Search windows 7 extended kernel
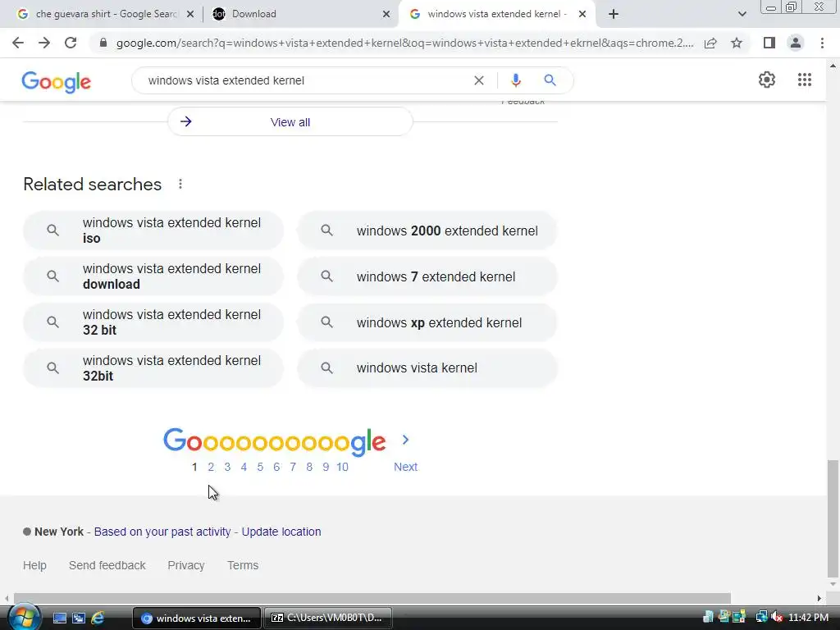 tap(427, 276)
